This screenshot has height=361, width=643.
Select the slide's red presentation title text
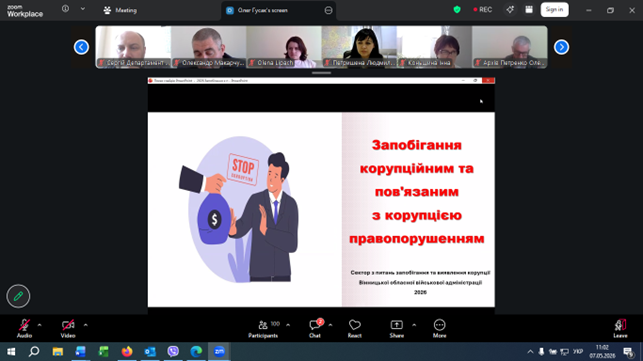417,192
